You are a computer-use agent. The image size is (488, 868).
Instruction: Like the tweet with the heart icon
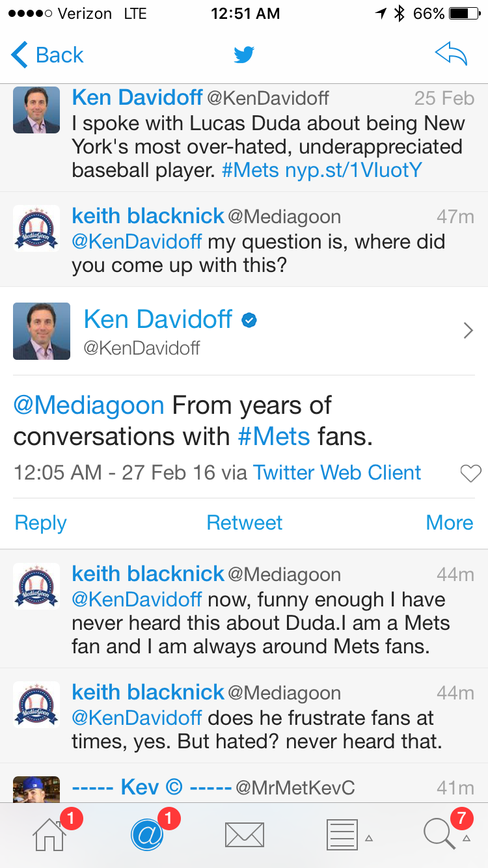tap(470, 474)
